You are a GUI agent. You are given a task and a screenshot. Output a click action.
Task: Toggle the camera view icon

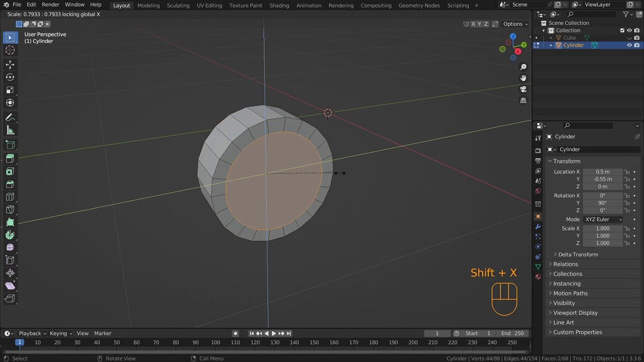tap(523, 90)
